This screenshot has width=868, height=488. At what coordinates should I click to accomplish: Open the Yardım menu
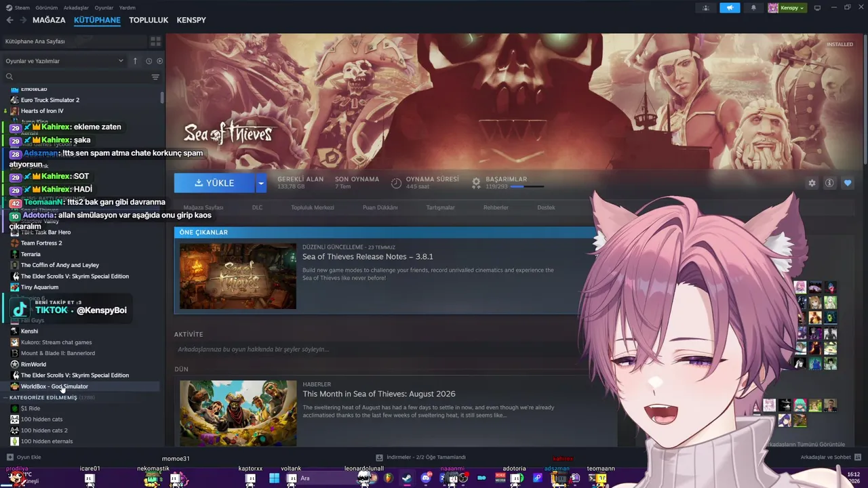[127, 7]
